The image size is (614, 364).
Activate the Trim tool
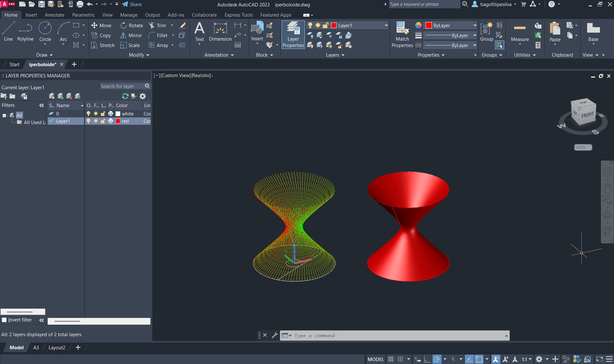pos(158,25)
